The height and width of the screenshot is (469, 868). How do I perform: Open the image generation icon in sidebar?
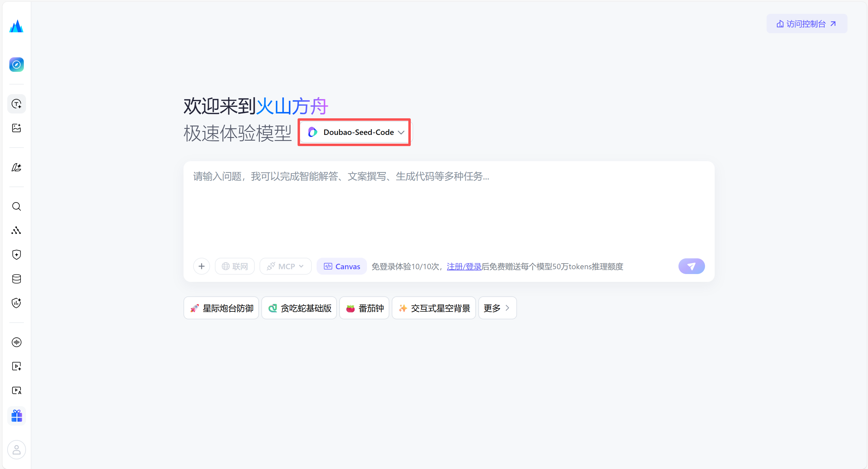pos(16,128)
